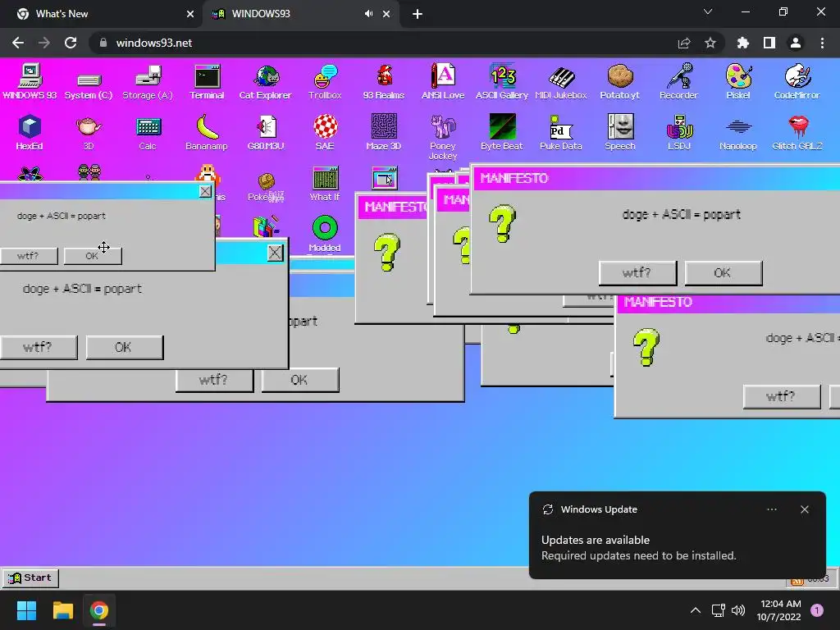Open the Calc calculator icon

click(x=148, y=132)
